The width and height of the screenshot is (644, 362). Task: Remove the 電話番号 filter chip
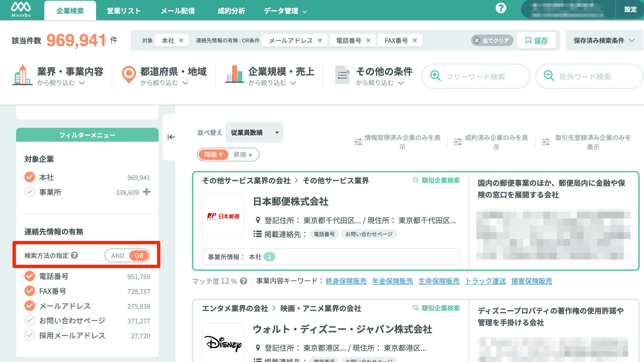point(368,40)
